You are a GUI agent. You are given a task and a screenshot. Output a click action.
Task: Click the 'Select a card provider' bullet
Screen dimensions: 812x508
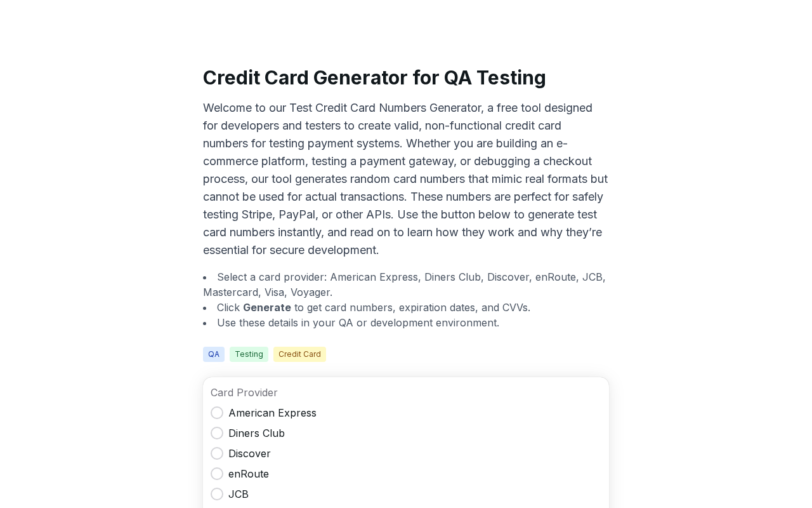click(x=404, y=284)
